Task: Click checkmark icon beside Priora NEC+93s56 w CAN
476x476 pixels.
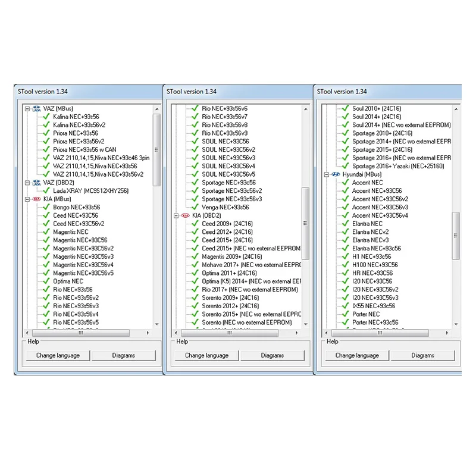Action: [46, 150]
